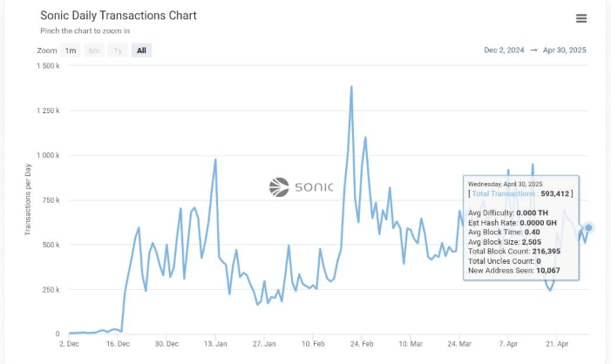Click the New Address Seen 10,067 line

point(514,271)
